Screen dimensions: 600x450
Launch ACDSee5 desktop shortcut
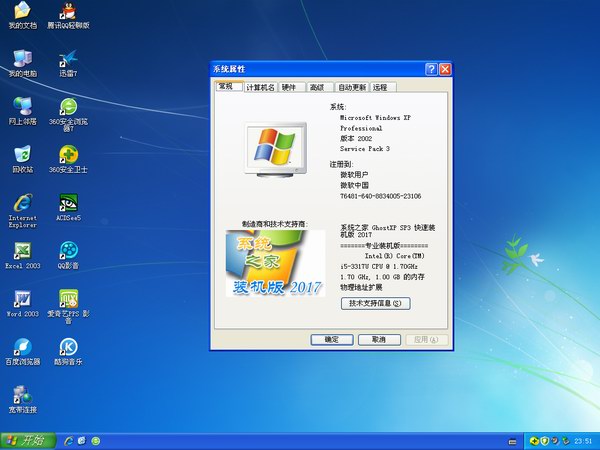[68, 208]
